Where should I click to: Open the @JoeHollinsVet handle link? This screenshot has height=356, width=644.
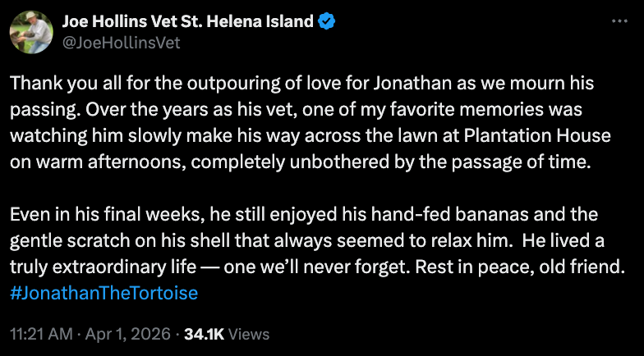point(121,43)
